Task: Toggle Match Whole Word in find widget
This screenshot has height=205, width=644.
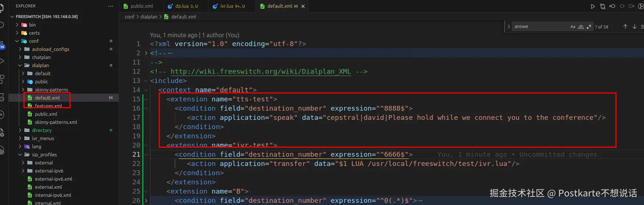Action: click(x=581, y=27)
